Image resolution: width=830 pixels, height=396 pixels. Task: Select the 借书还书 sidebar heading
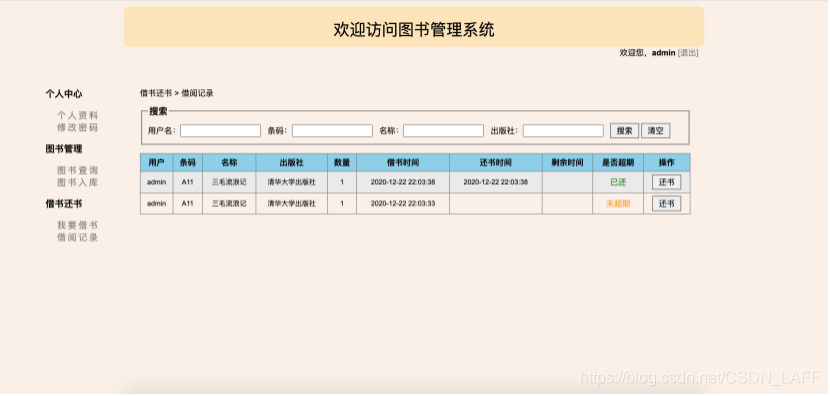coord(64,204)
